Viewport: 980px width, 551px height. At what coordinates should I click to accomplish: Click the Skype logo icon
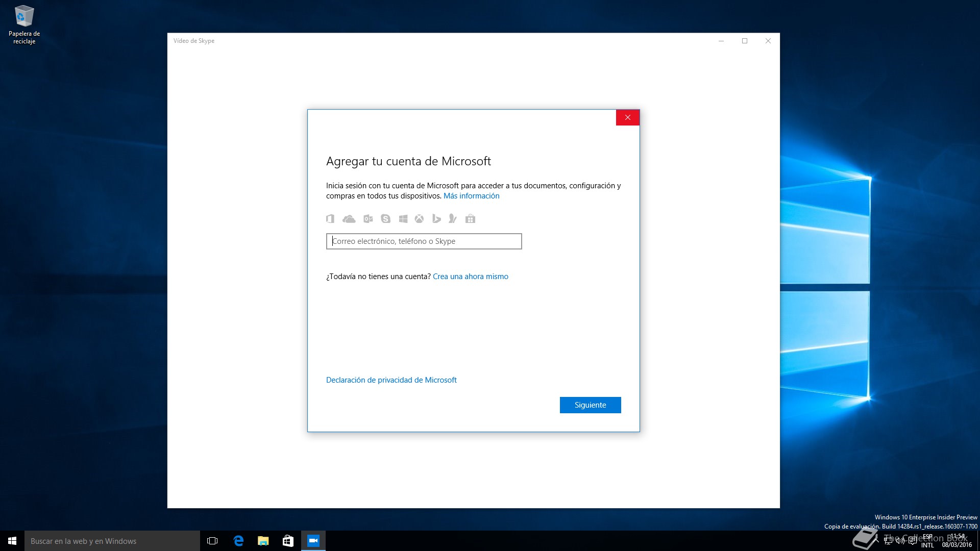pos(385,219)
